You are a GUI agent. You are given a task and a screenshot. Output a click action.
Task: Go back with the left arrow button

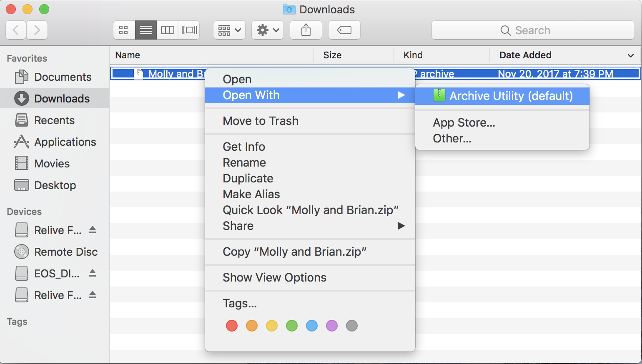(x=16, y=30)
